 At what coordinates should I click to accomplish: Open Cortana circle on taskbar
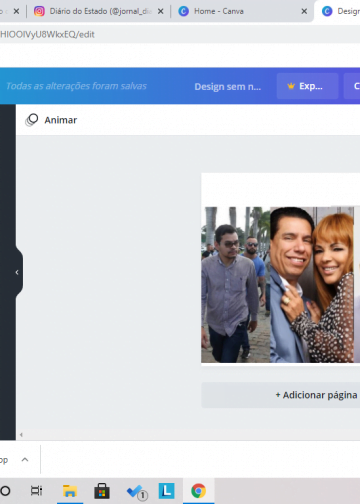(x=5, y=491)
